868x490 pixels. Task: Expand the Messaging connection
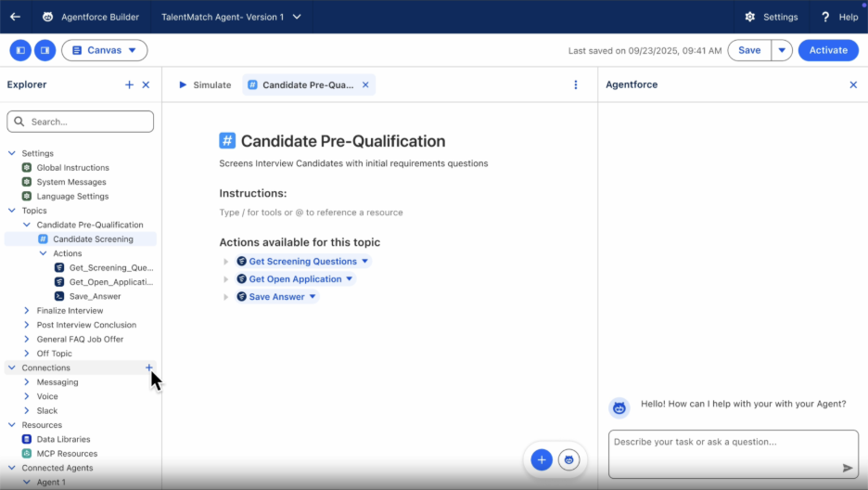coord(27,382)
